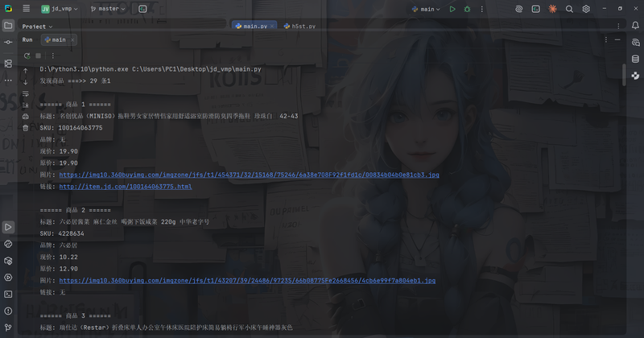Start debugging with the bug icon
This screenshot has height=338, width=644.
point(467,9)
